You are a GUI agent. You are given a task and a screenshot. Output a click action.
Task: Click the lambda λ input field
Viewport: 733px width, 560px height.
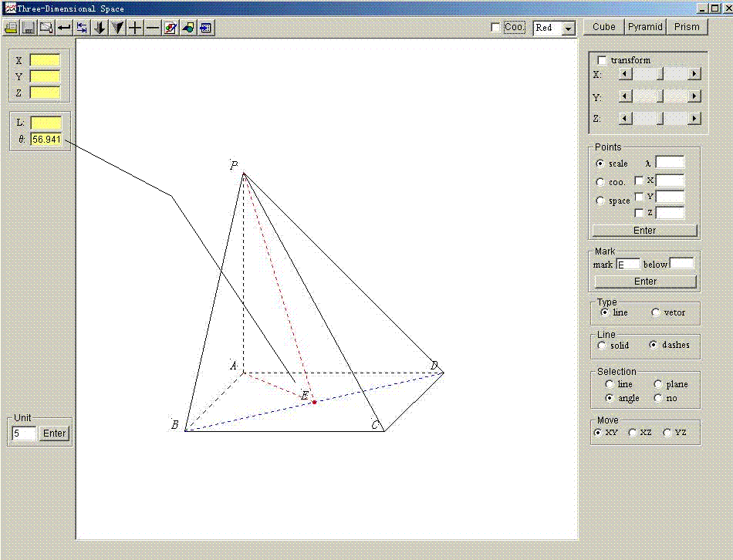670,162
